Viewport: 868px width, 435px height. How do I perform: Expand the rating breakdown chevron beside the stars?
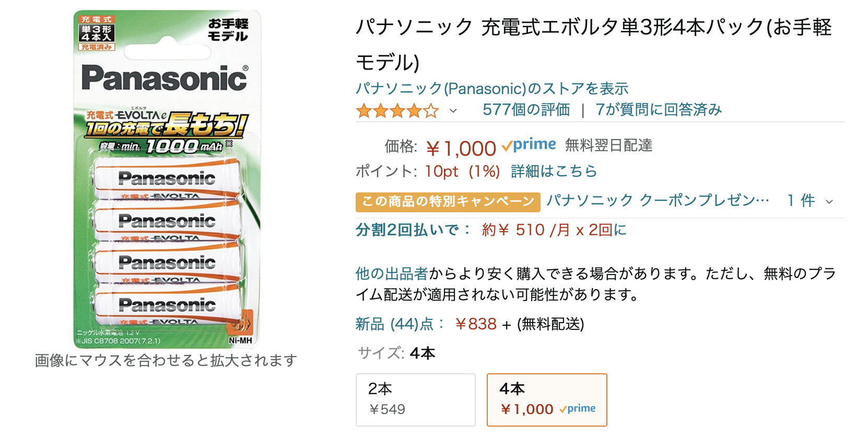453,111
